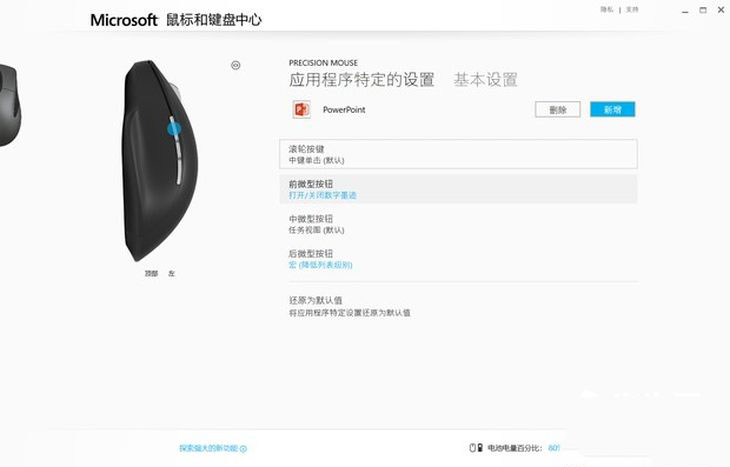730x467 pixels.
Task: Click the blue highlighted button on the mouse
Action: coord(174,129)
